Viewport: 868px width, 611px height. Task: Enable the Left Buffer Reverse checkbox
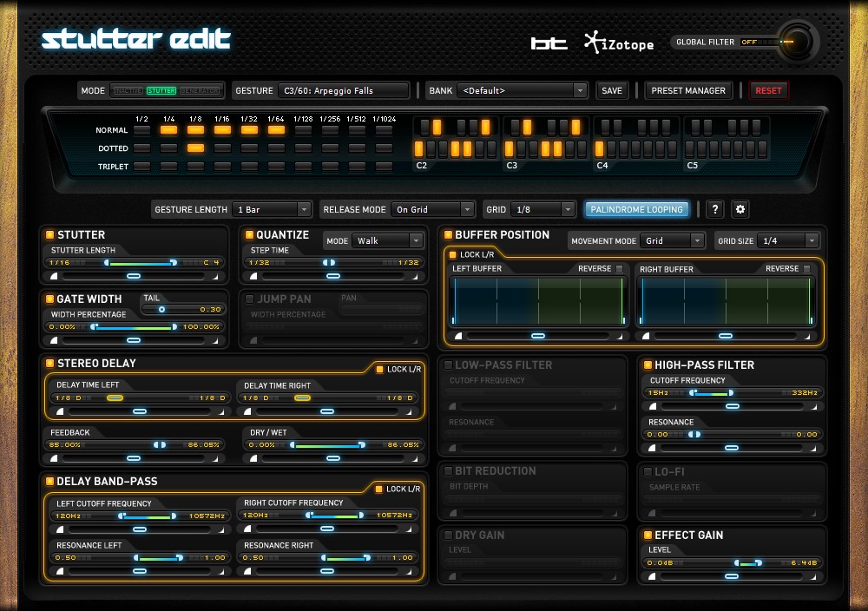click(x=620, y=268)
